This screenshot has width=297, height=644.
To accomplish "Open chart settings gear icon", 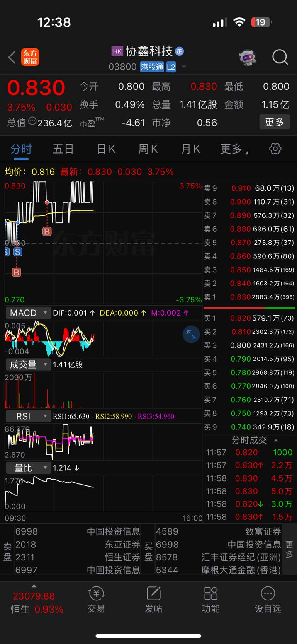I will (x=275, y=149).
